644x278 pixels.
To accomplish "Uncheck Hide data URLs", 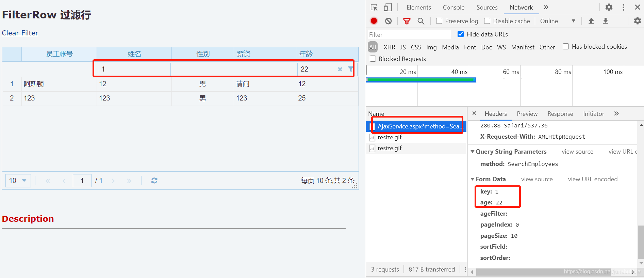I will tap(461, 34).
